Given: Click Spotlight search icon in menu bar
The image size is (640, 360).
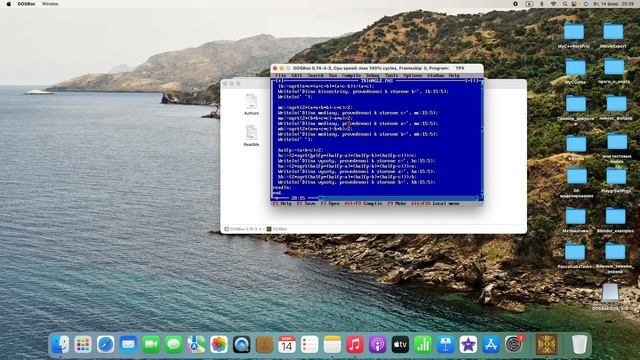Looking at the screenshot, I should (x=564, y=4).
